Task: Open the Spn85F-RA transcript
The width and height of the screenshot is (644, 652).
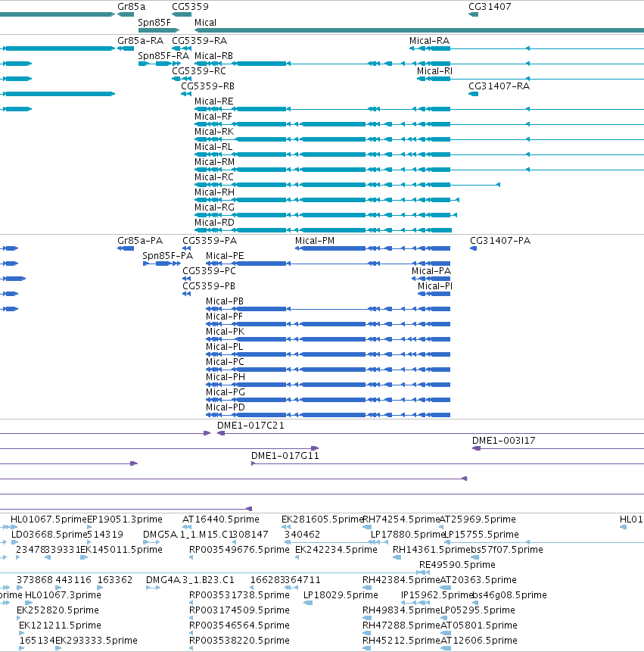Action: [160, 64]
